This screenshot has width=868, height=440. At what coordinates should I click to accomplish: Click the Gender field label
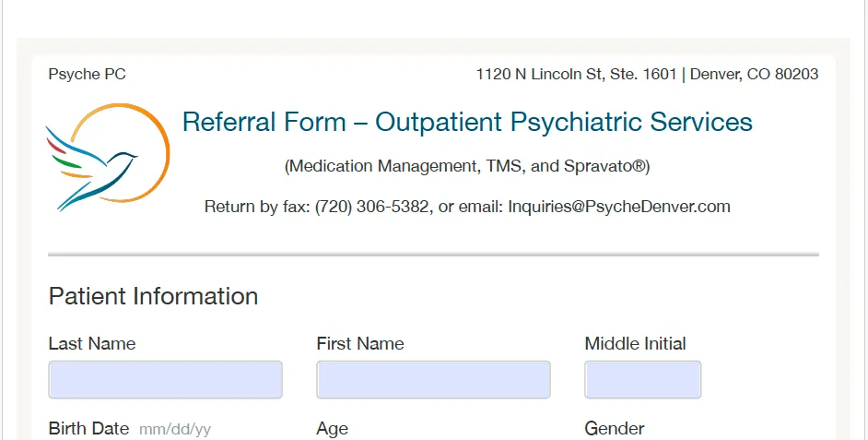click(615, 429)
